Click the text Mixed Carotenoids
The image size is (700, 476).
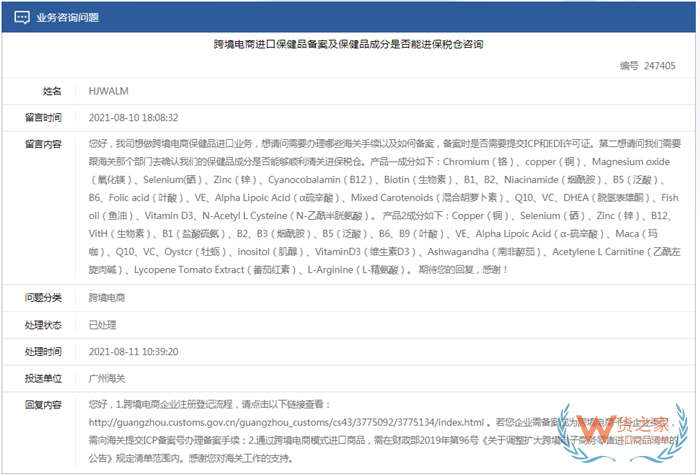coord(392,198)
